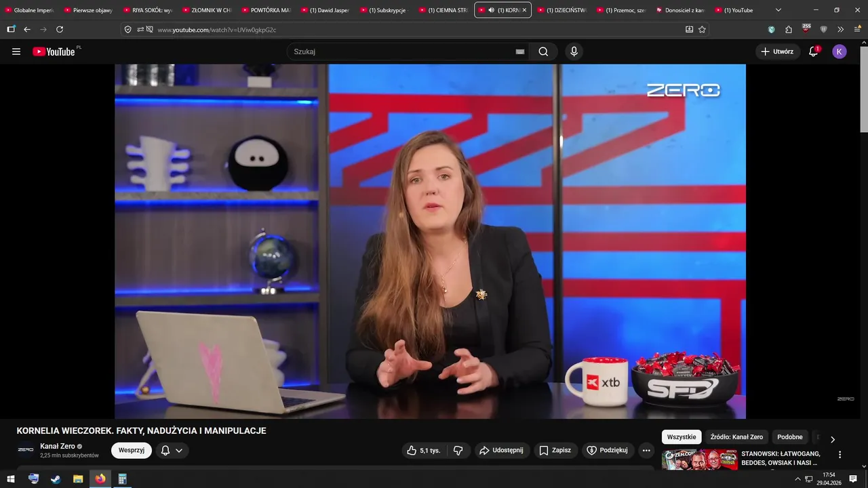The width and height of the screenshot is (868, 488).
Task: Open the site security shield icon
Action: pyautogui.click(x=128, y=29)
